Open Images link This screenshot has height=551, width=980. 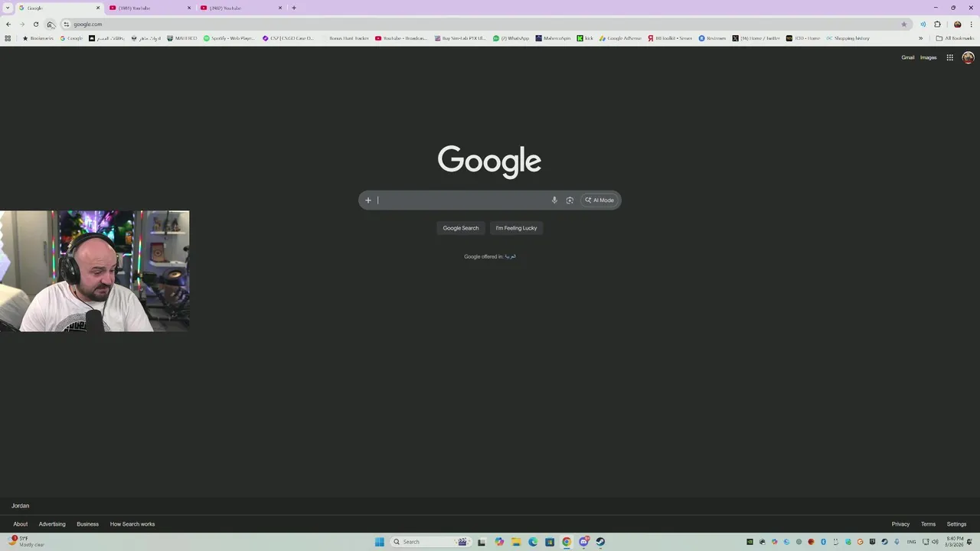[928, 57]
